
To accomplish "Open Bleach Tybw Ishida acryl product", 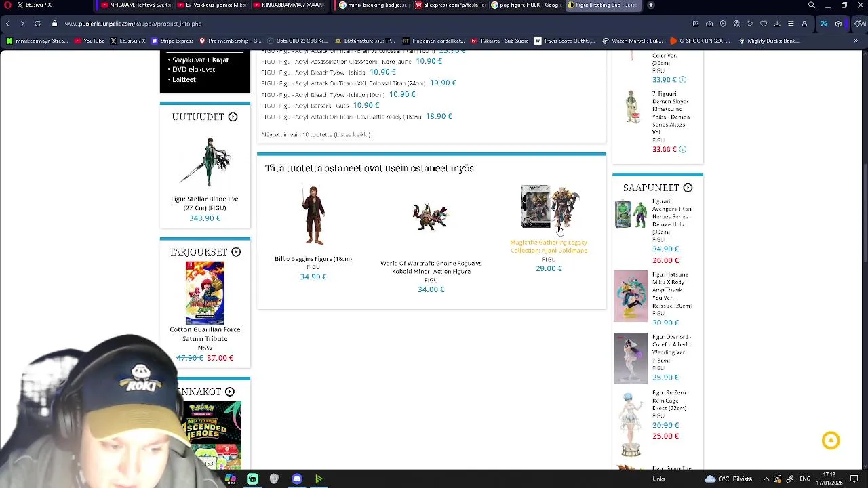I will pyautogui.click(x=313, y=72).
